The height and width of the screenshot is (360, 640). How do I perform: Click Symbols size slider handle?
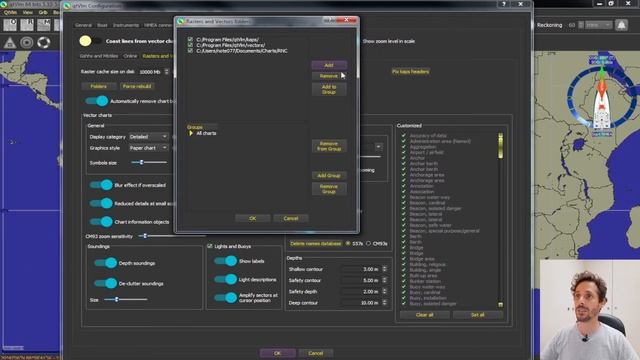coord(141,162)
